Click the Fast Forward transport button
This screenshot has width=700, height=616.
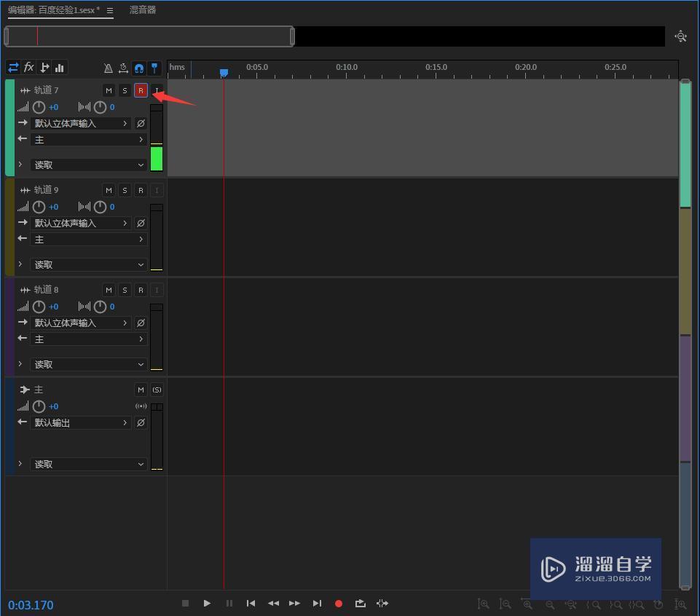[x=295, y=604]
